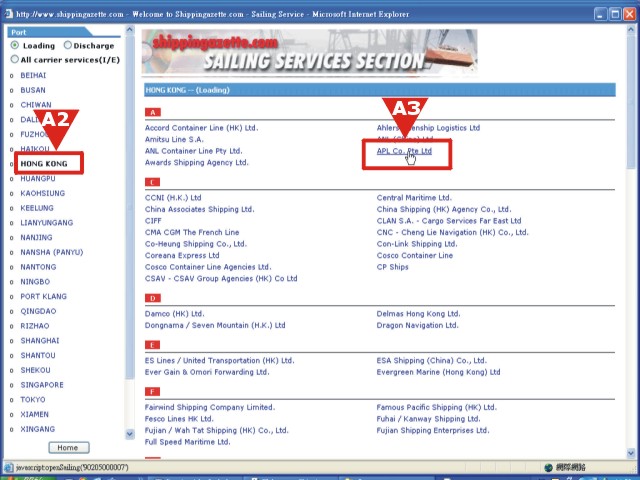640x480 pixels.
Task: Open the NINGBO port link
Action: [x=35, y=282]
